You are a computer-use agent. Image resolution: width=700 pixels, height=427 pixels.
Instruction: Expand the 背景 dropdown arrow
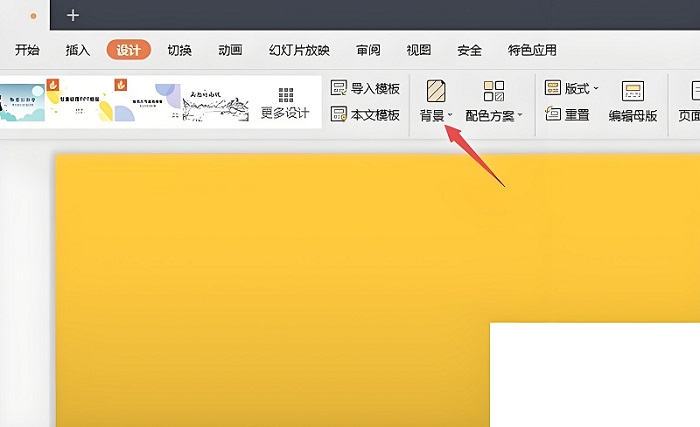pyautogui.click(x=450, y=115)
